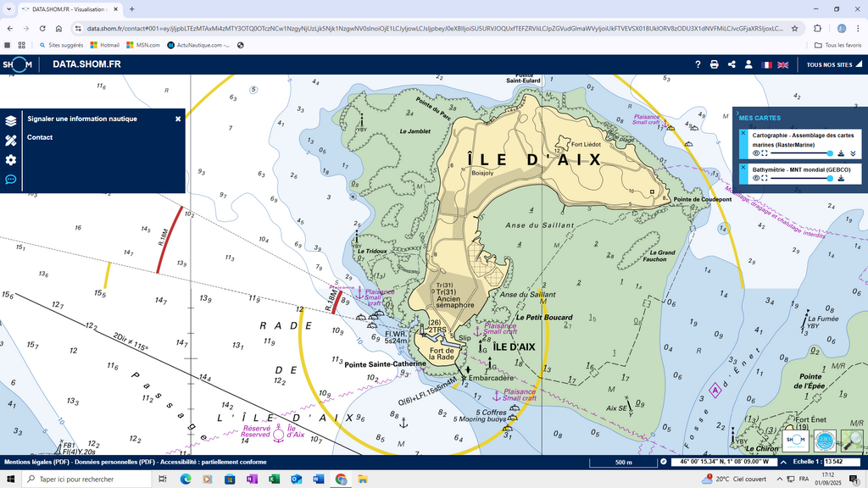The width and height of the screenshot is (868, 488).
Task: Bookmark this page with the star icon
Action: (795, 28)
